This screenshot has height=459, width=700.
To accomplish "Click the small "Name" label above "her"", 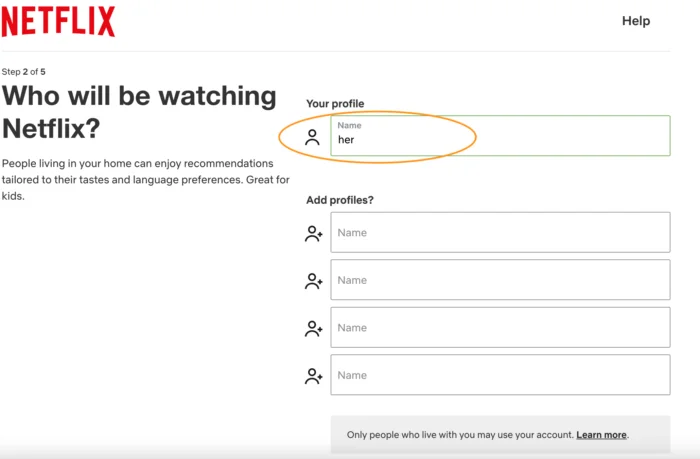I will click(x=349, y=126).
